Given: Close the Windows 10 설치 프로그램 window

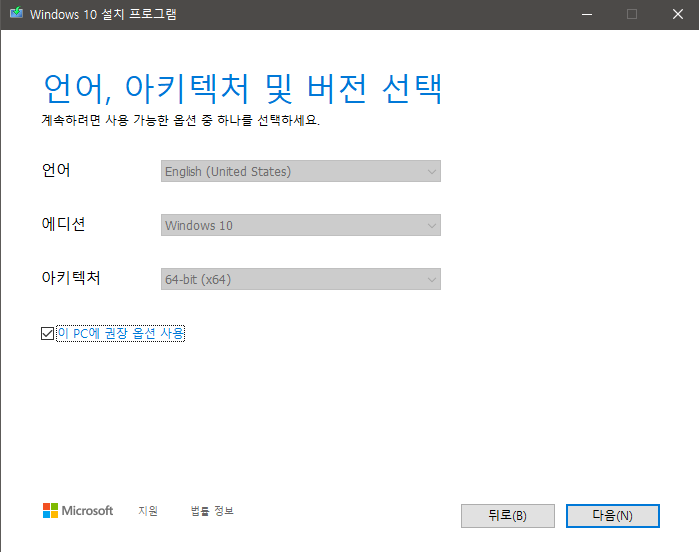Looking at the screenshot, I should pos(678,14).
